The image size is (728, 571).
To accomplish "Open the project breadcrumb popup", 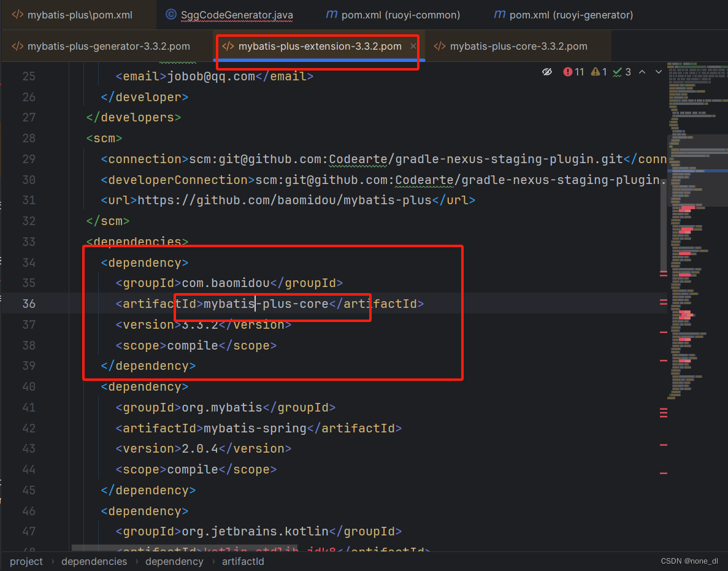I will coord(26,561).
